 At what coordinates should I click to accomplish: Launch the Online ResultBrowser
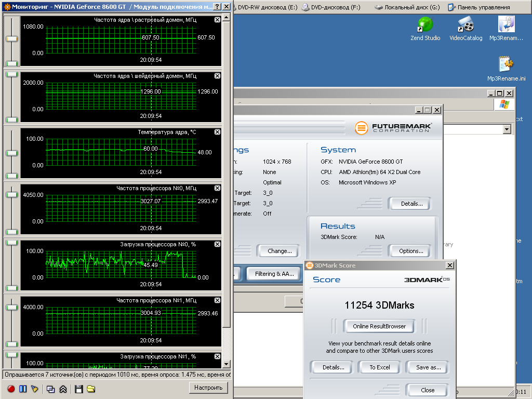click(x=379, y=326)
